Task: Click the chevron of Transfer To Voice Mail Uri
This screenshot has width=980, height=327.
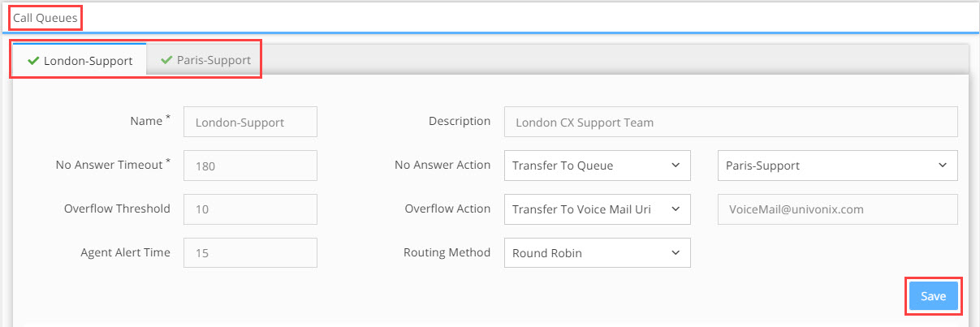Action: [x=676, y=209]
